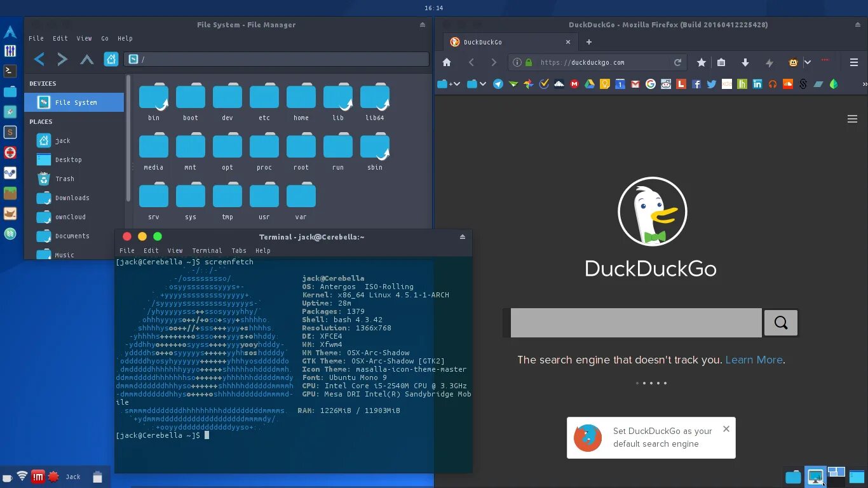
Task: Select the var folder
Action: pyautogui.click(x=301, y=202)
